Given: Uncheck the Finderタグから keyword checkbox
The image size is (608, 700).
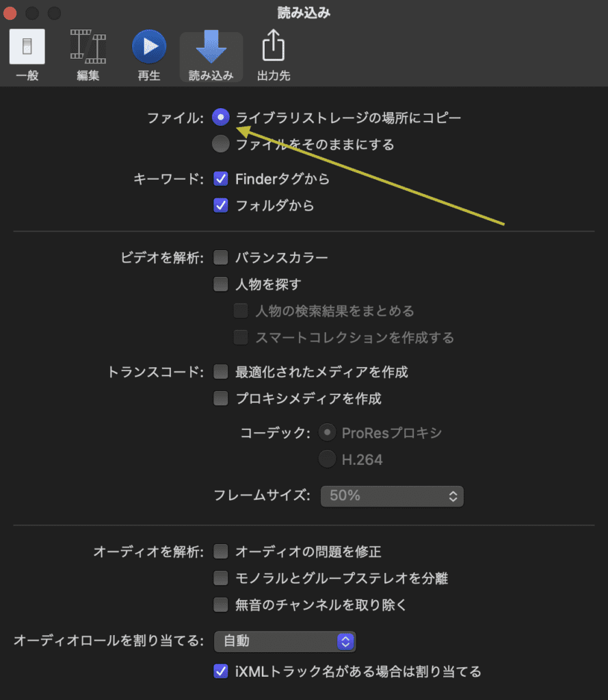Looking at the screenshot, I should click(221, 178).
